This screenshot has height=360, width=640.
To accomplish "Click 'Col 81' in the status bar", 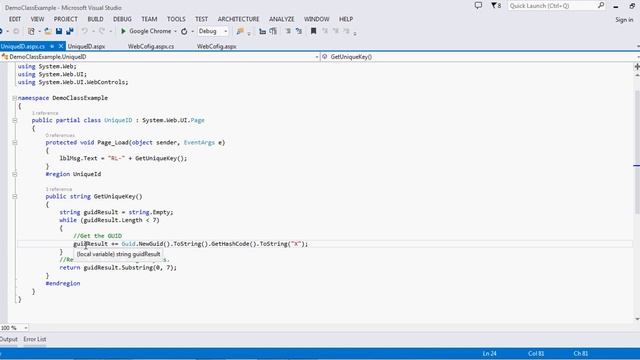I will (x=536, y=353).
